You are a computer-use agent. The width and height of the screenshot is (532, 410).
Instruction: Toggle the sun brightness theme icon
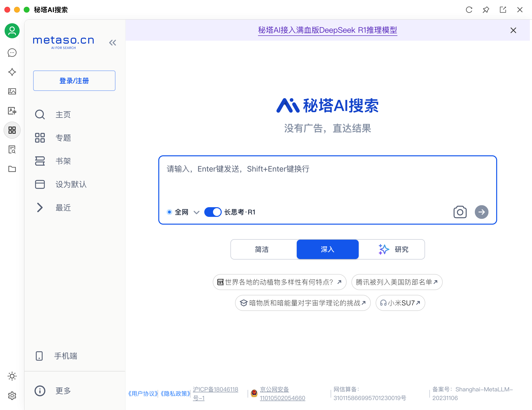pyautogui.click(x=12, y=376)
